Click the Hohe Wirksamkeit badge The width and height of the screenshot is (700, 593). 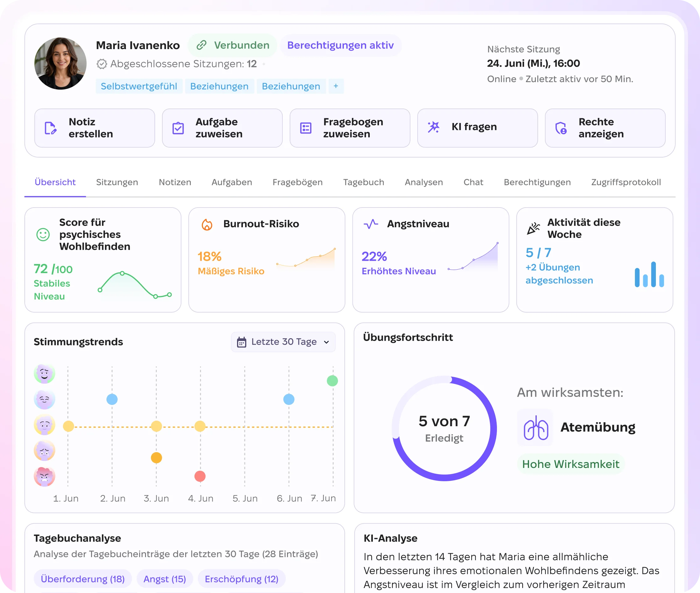tap(570, 464)
